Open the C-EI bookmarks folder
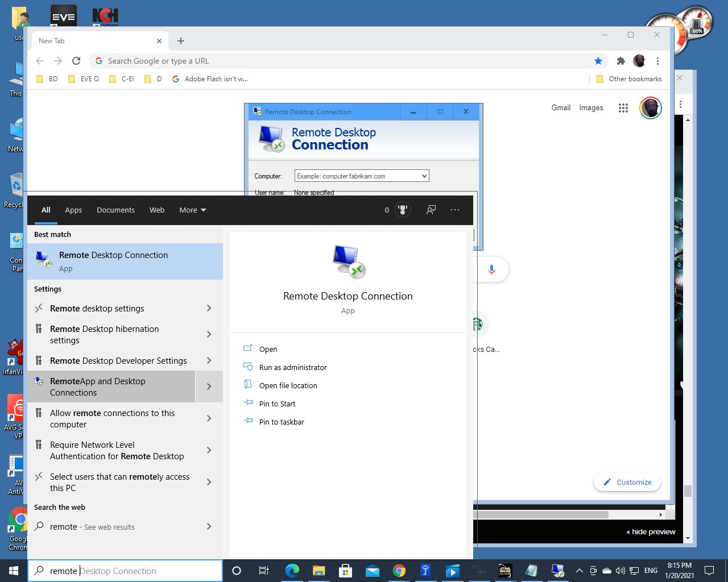This screenshot has width=728, height=582. click(122, 79)
